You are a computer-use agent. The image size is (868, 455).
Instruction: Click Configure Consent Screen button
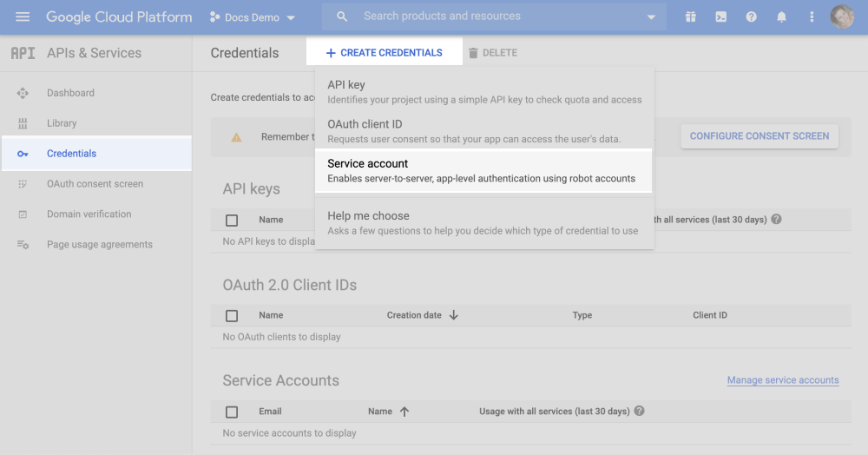[x=759, y=136]
